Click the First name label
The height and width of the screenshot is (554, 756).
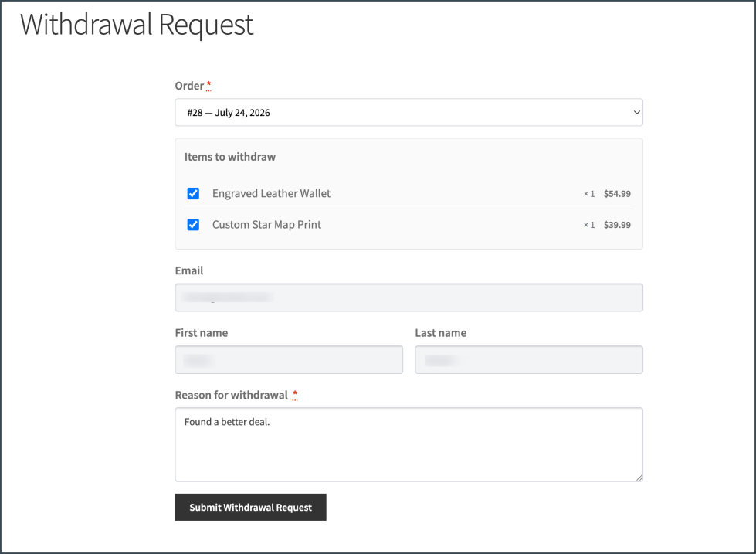point(202,333)
